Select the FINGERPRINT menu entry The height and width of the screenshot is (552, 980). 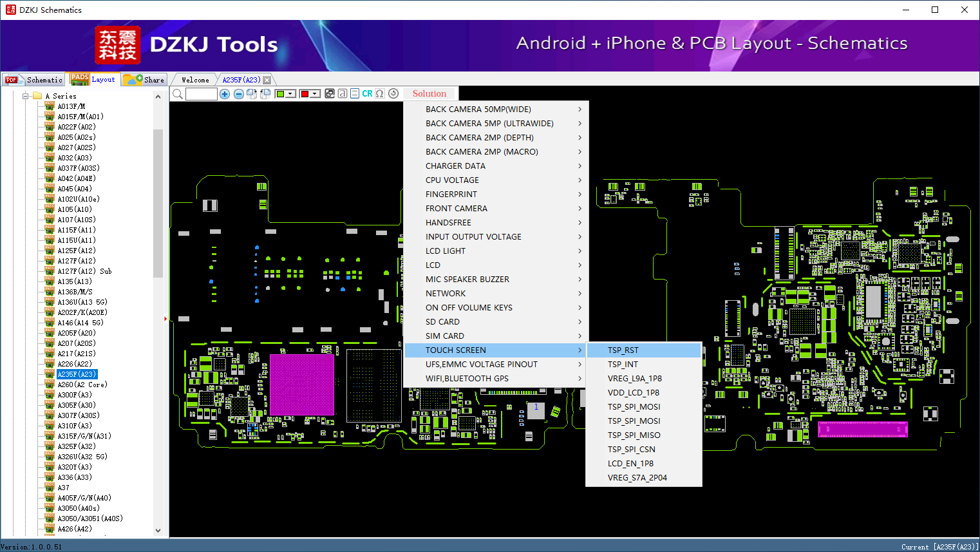pos(494,195)
